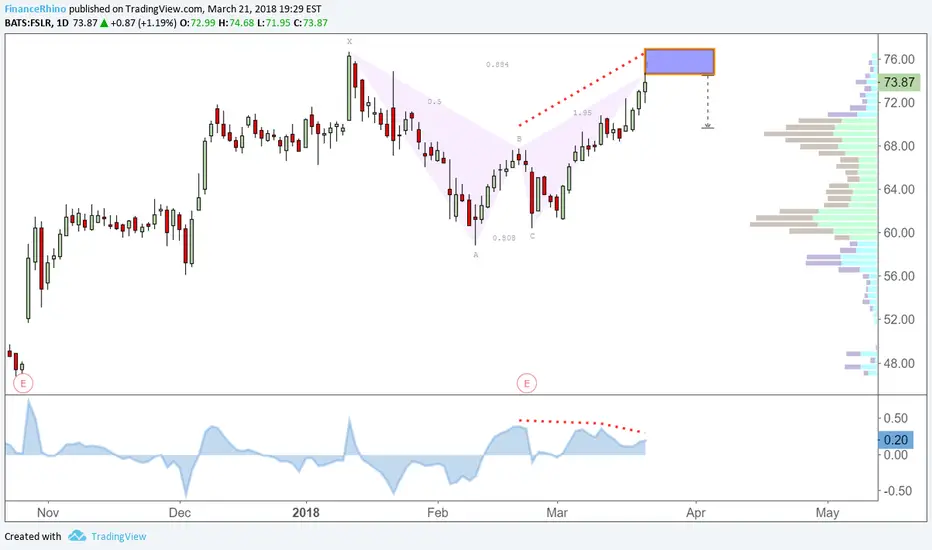
Task: Click the A point label of pattern
Action: click(476, 254)
